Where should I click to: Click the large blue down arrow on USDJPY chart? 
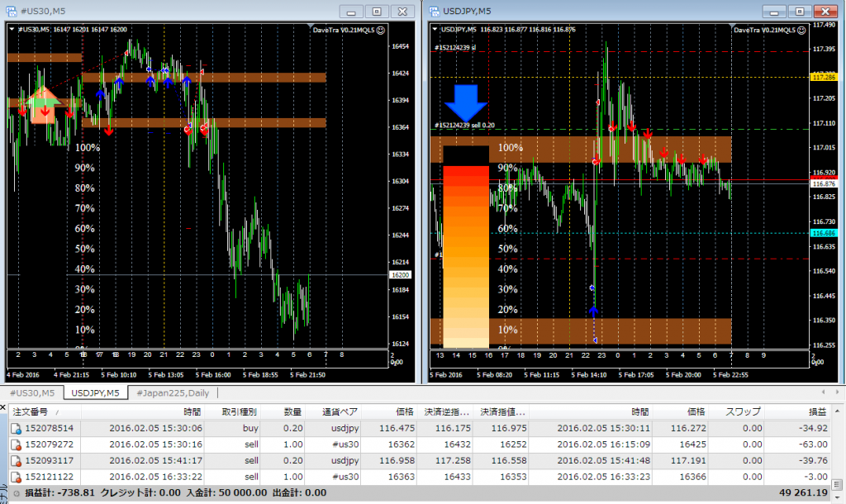[467, 102]
